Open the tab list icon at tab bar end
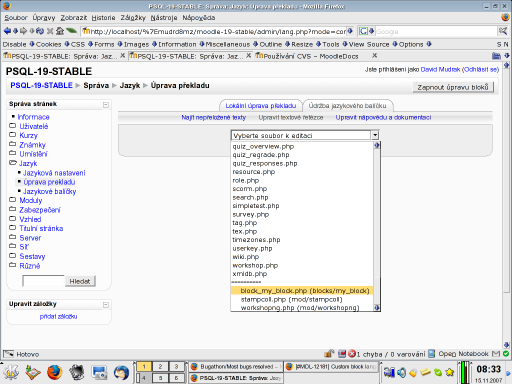Viewport: 512px width, 384px height. tap(496, 56)
